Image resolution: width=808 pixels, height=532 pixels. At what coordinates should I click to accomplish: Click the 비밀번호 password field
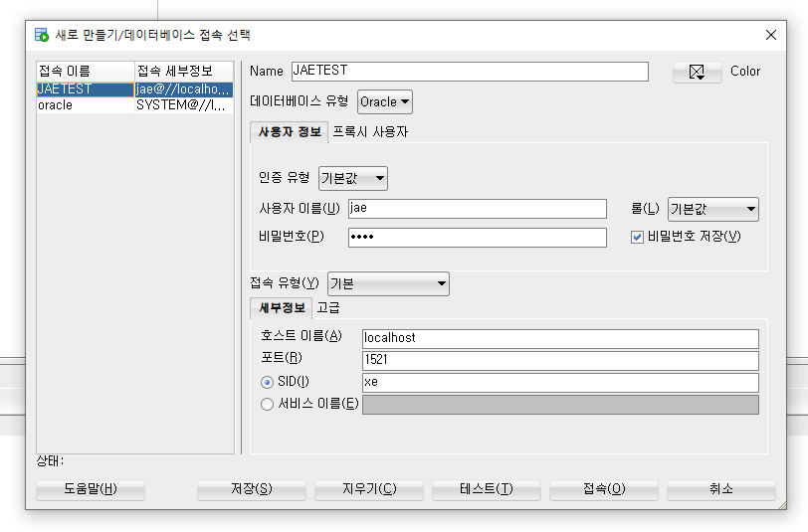click(478, 238)
